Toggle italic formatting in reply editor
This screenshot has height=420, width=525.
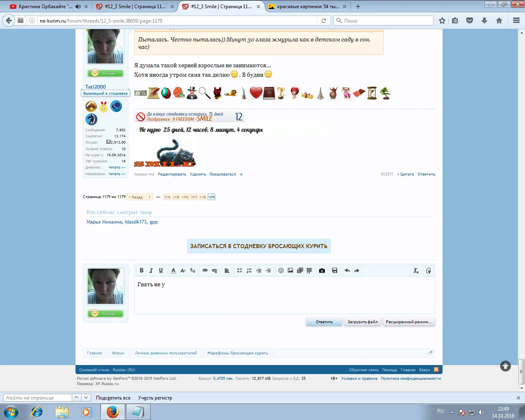(x=151, y=271)
